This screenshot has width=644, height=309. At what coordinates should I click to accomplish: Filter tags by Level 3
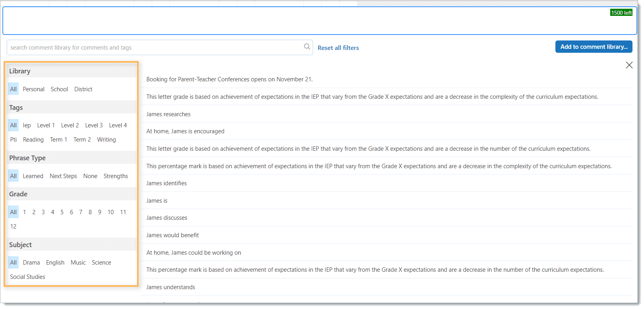94,125
